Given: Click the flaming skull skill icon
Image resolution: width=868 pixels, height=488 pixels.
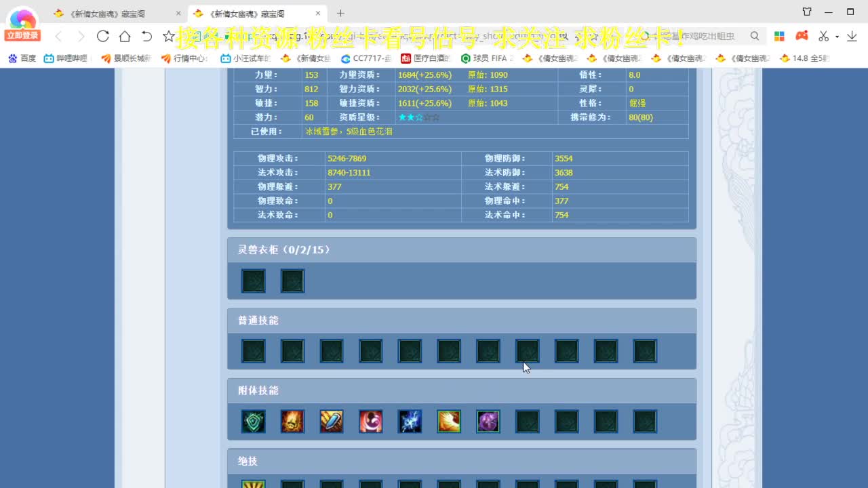Looking at the screenshot, I should (293, 422).
